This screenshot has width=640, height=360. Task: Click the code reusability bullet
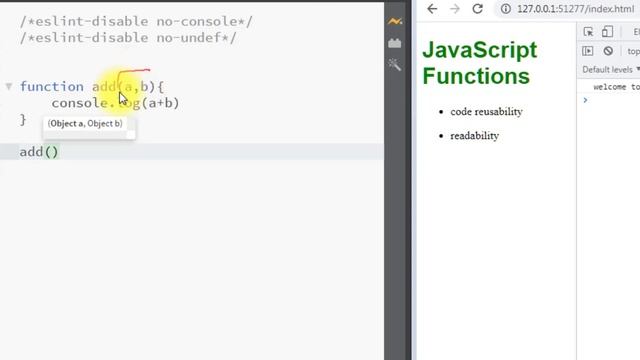tap(486, 112)
